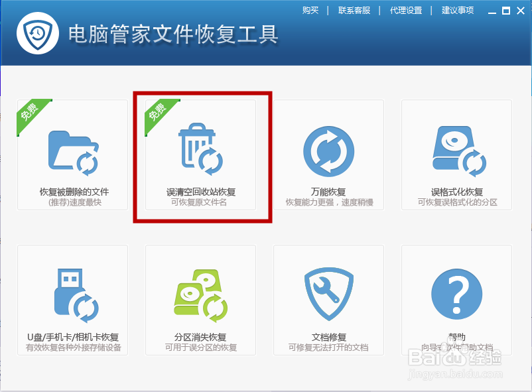Click the 电脑管家文件恢复工具 title
Viewport: 532px width, 392px height.
pos(173,34)
